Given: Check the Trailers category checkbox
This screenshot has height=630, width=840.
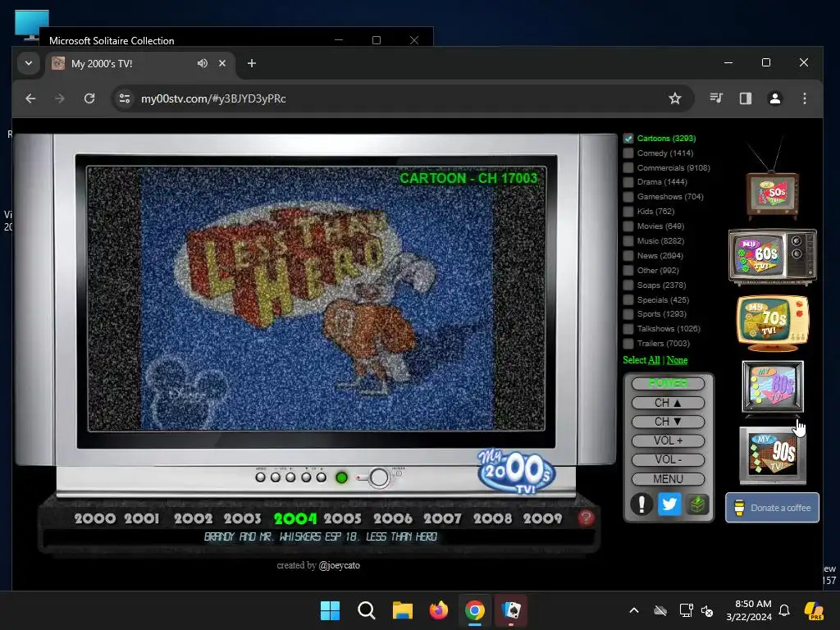Looking at the screenshot, I should pos(628,344).
